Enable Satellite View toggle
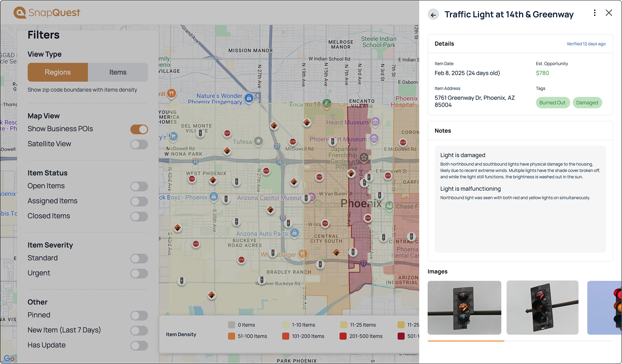 click(139, 144)
